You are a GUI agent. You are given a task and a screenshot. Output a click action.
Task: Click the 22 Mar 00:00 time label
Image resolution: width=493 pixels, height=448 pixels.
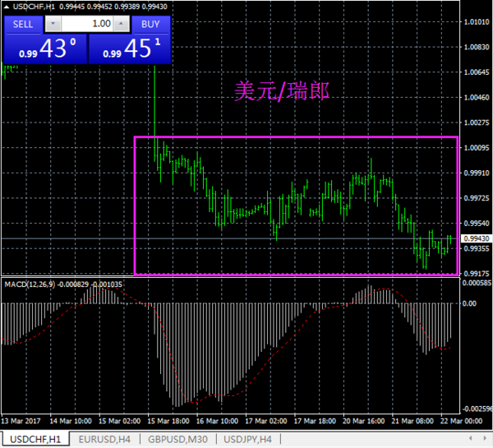pos(461,421)
